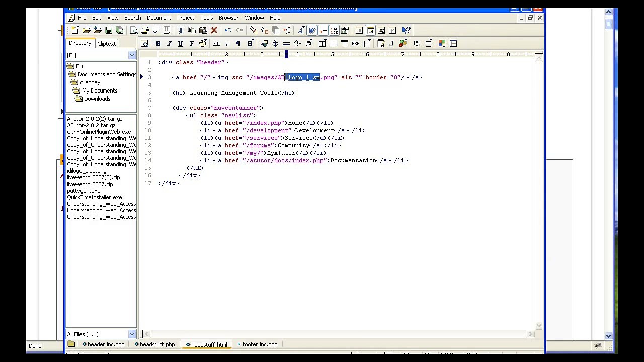
Task: Insert image tag icon
Action: [x=264, y=44]
